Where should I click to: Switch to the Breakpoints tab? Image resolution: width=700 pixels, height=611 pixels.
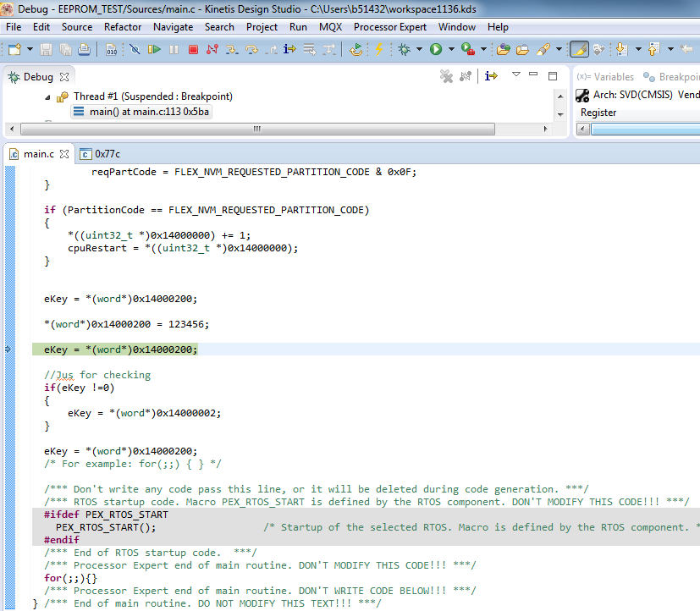tap(671, 77)
